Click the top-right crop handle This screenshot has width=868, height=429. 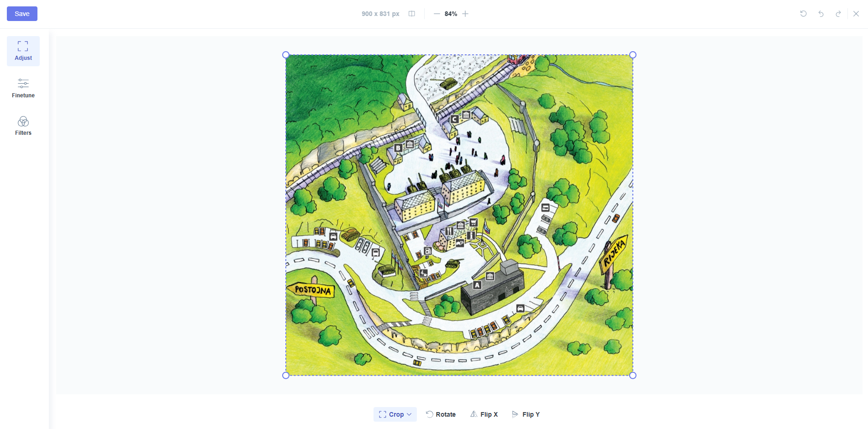(x=633, y=55)
